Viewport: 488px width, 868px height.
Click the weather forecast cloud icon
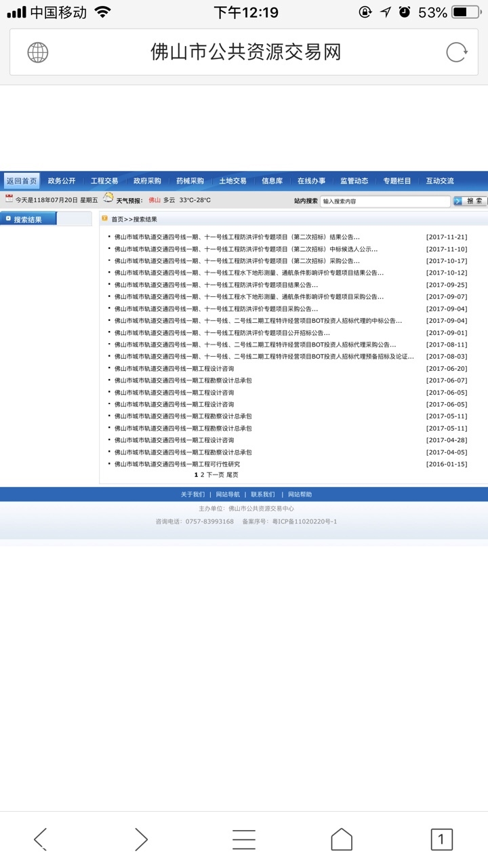[108, 198]
